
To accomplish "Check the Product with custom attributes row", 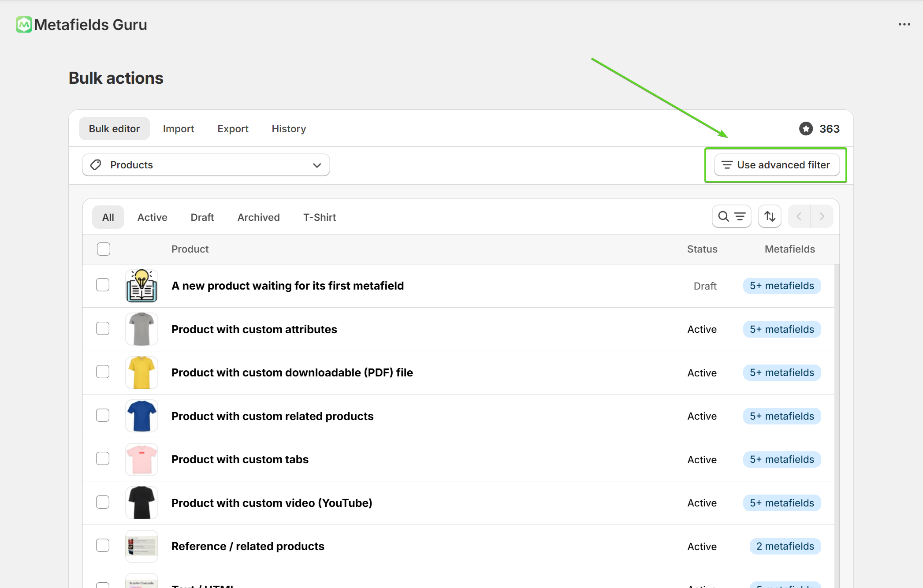I will tap(103, 329).
